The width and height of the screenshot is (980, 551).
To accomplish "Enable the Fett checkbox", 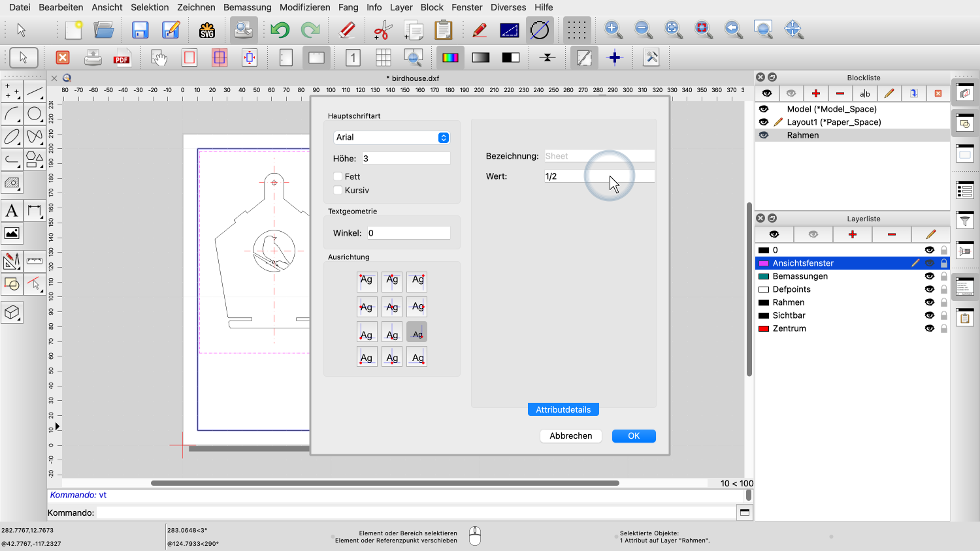I will coord(338,176).
